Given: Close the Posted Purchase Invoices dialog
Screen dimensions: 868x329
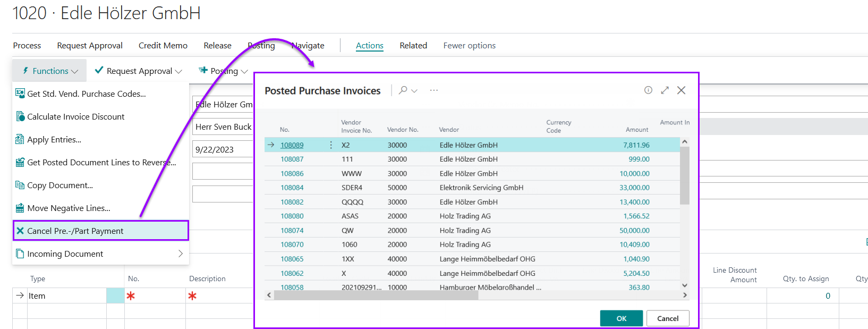Looking at the screenshot, I should (x=681, y=90).
